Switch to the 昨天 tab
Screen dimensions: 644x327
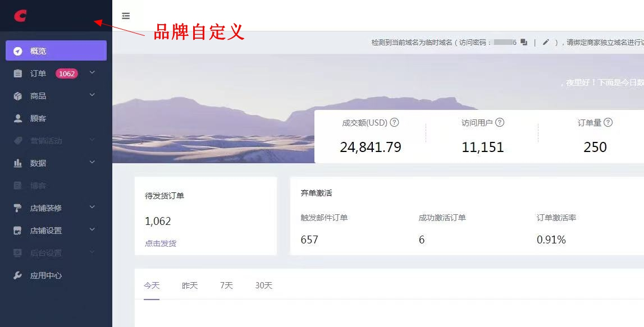189,285
